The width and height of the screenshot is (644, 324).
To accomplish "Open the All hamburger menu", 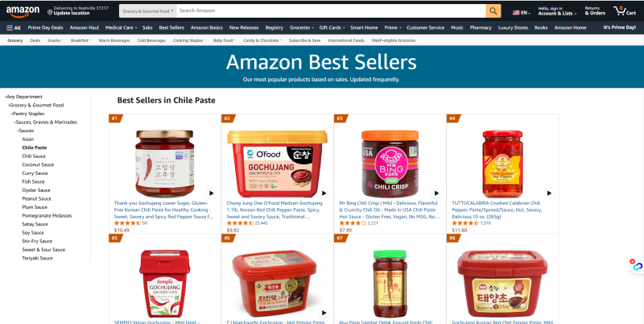I will 14,27.
